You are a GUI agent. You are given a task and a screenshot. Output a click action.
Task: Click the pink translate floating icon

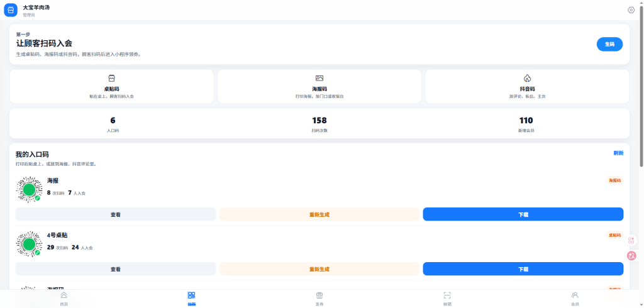pyautogui.click(x=631, y=256)
